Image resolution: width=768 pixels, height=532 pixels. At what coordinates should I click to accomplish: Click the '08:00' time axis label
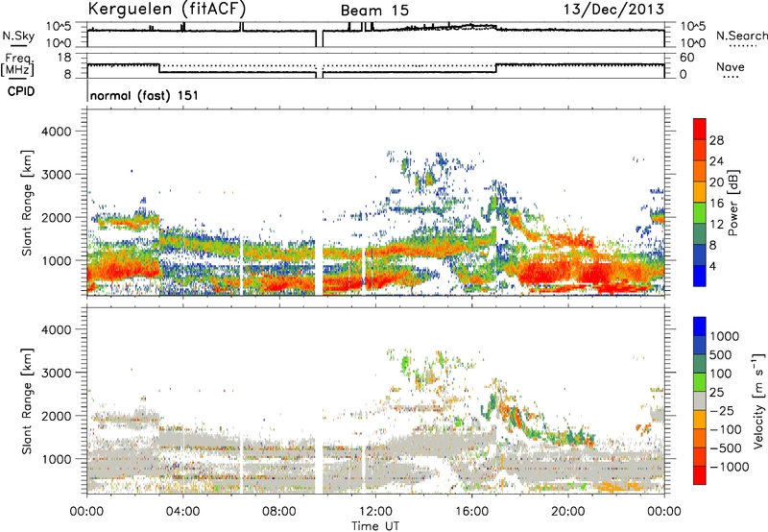pyautogui.click(x=279, y=512)
